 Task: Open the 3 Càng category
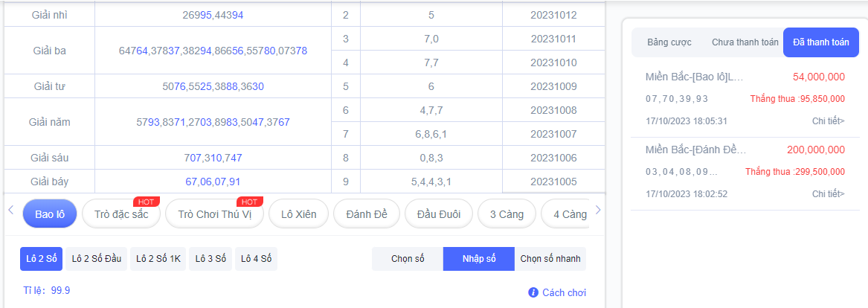pyautogui.click(x=507, y=214)
